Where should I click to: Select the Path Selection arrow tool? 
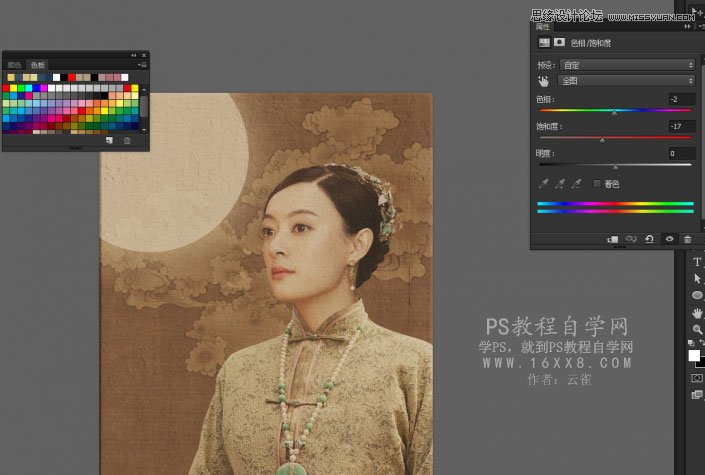tap(697, 278)
